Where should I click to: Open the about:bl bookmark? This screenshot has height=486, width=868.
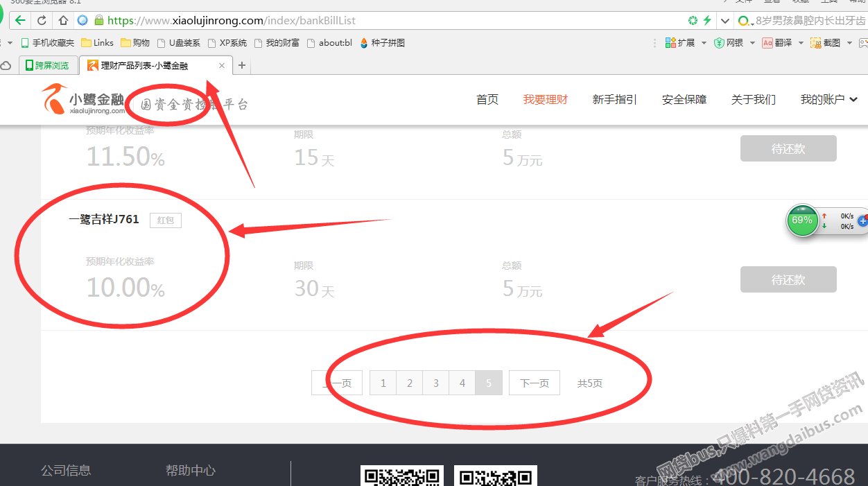(x=329, y=43)
